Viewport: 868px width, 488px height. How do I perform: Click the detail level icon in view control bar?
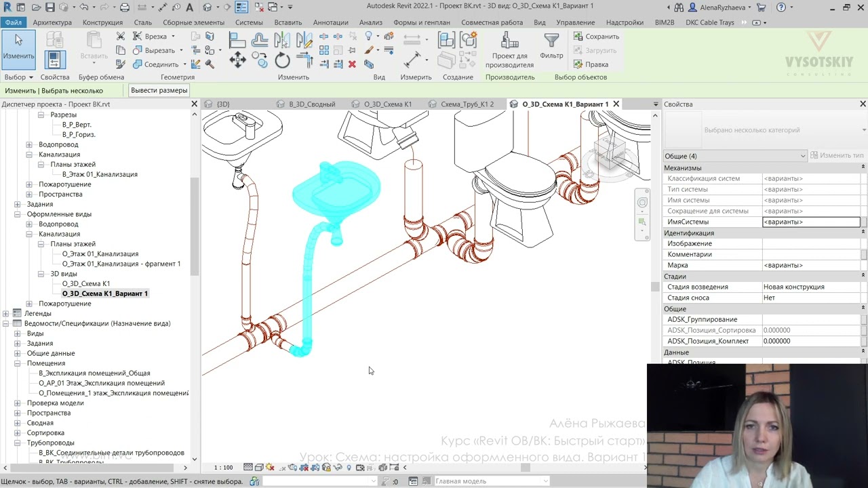(x=249, y=467)
